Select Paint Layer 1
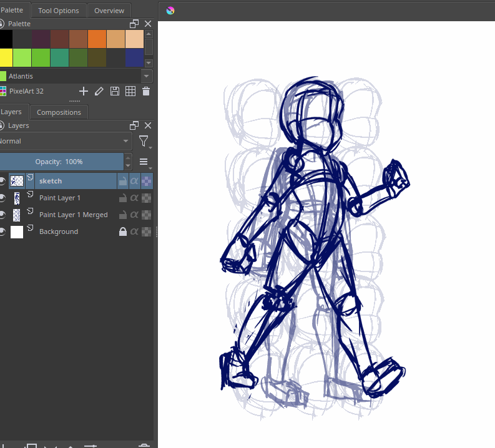Screen dimensions: 495x448 tap(60, 198)
